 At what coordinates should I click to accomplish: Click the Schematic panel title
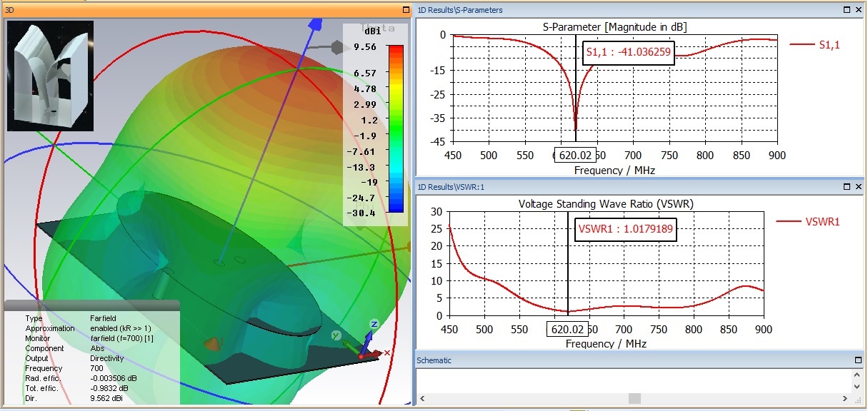pos(435,360)
